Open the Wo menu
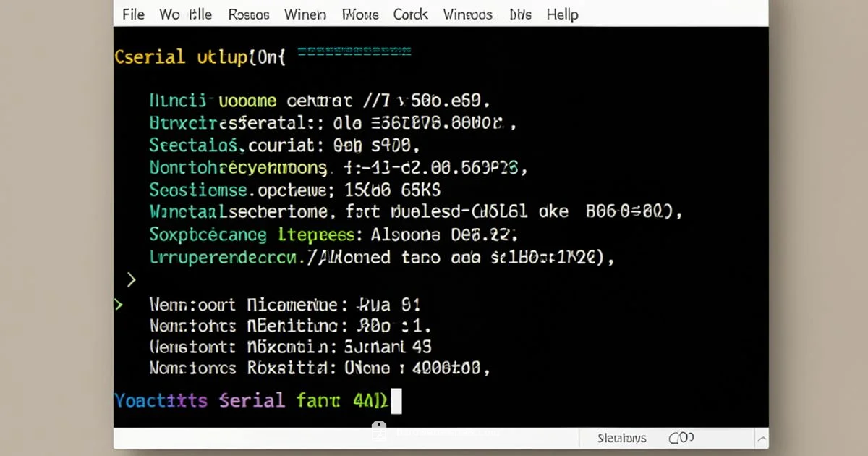 pyautogui.click(x=169, y=14)
